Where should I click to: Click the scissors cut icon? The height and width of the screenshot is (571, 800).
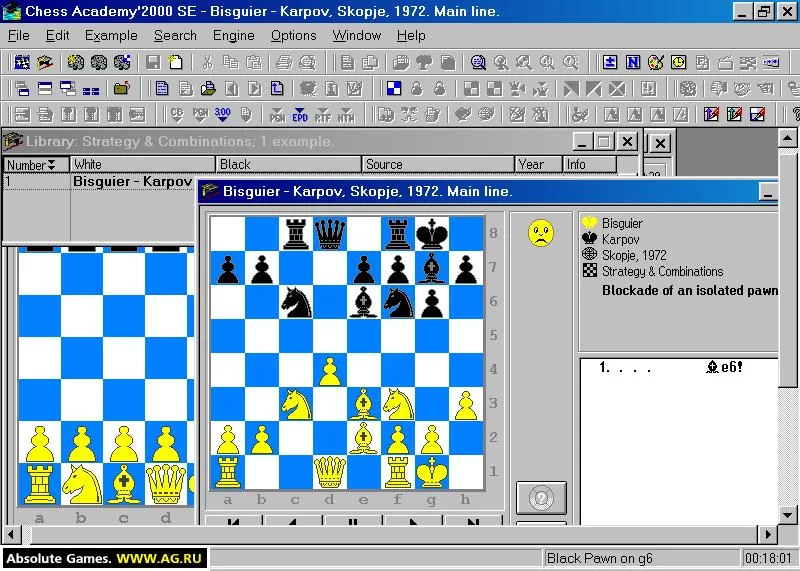point(207,62)
